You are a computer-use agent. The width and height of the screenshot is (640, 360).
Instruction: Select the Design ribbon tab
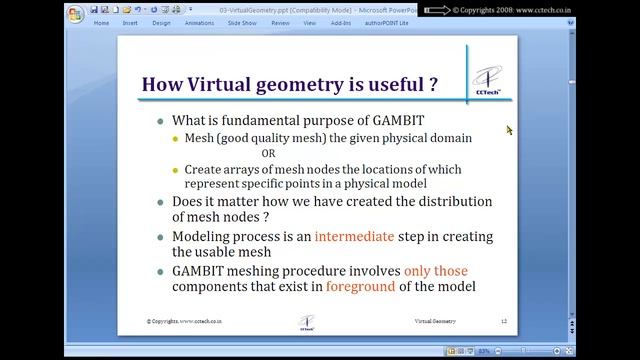click(161, 23)
